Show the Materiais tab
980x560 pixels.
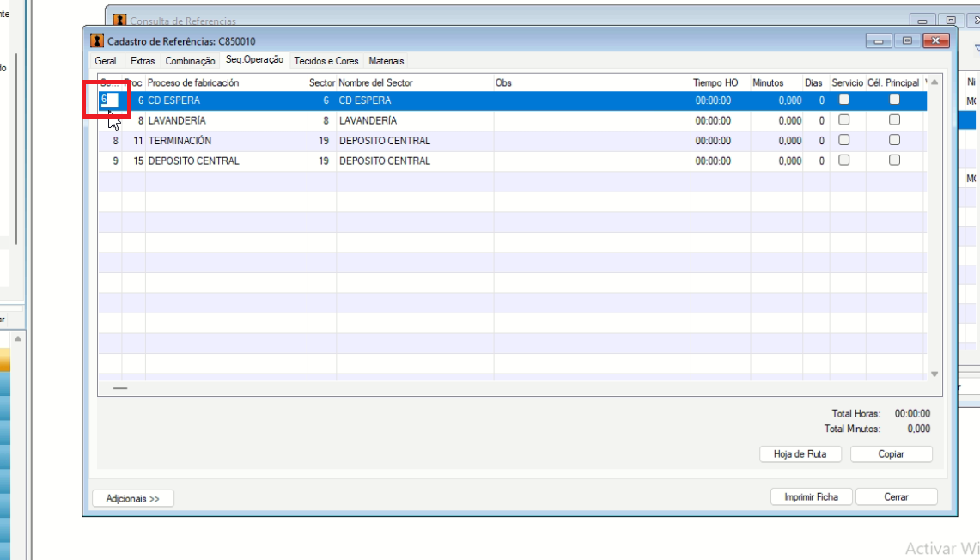click(387, 61)
